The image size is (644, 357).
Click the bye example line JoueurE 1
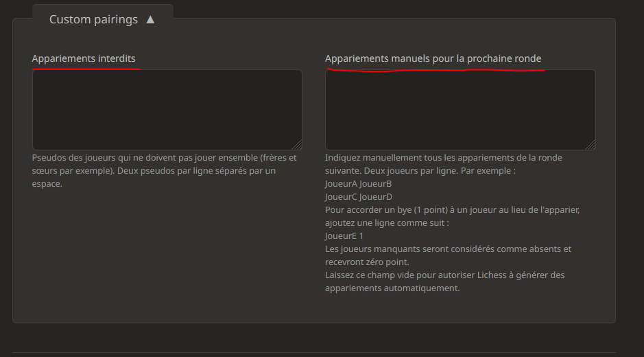pyautogui.click(x=344, y=236)
